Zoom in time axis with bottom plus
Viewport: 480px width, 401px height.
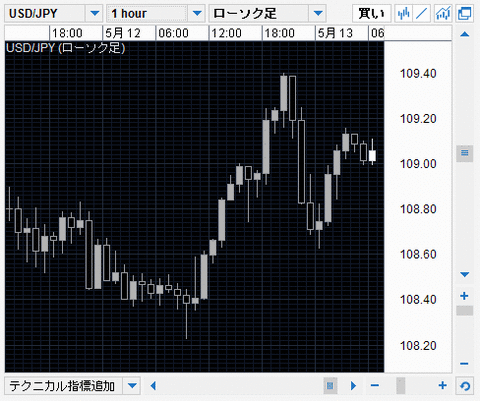click(442, 386)
